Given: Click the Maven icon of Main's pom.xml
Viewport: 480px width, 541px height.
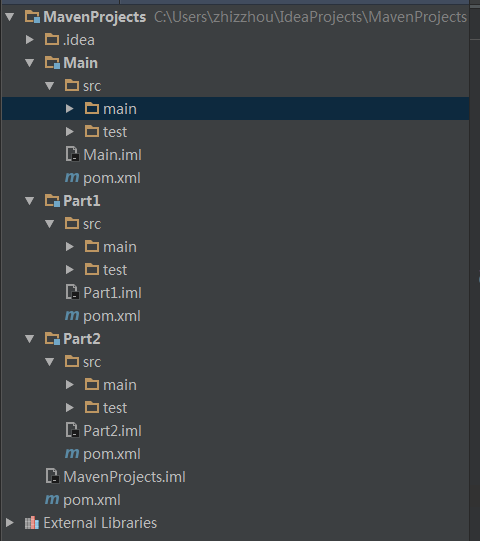Looking at the screenshot, I should (72, 178).
